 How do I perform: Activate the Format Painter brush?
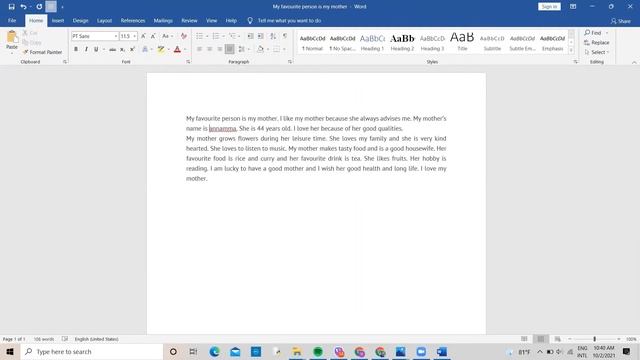[43, 52]
